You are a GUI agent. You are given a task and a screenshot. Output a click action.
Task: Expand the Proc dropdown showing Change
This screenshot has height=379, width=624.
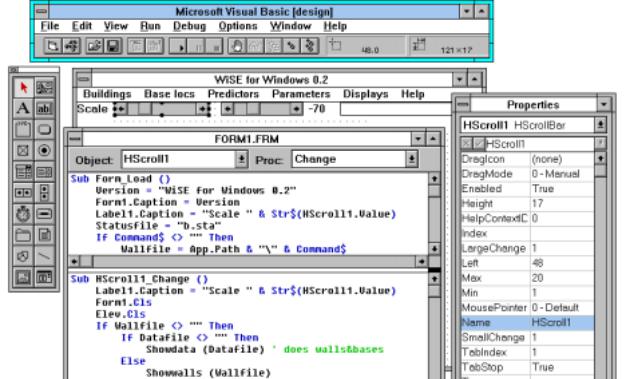pos(411,160)
